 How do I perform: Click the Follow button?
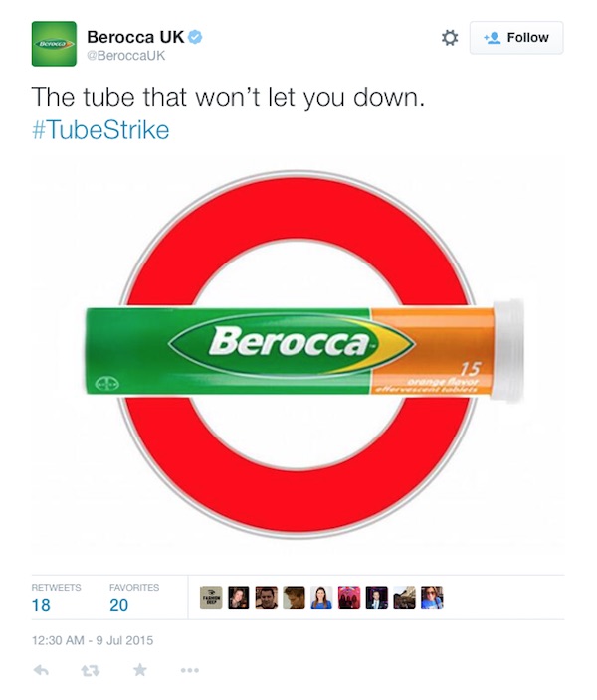(516, 38)
